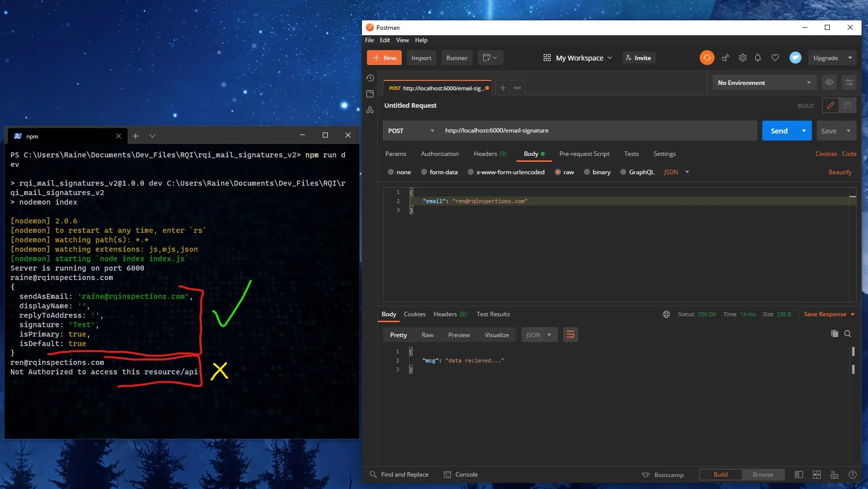Switch status bar mode to Build
The height and width of the screenshot is (489, 868).
[x=721, y=475]
